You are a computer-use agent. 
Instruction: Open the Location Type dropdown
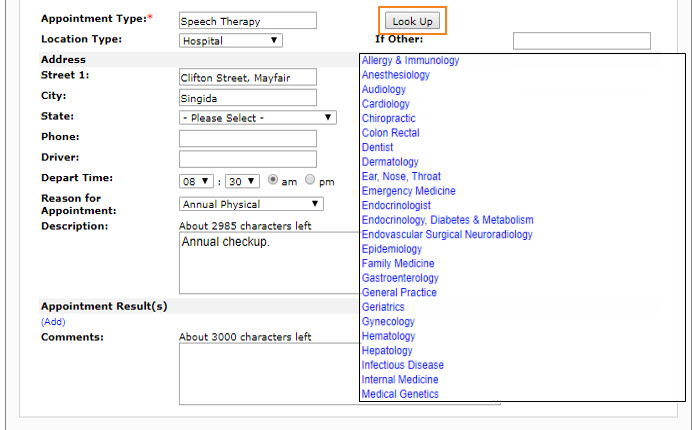coord(231,41)
